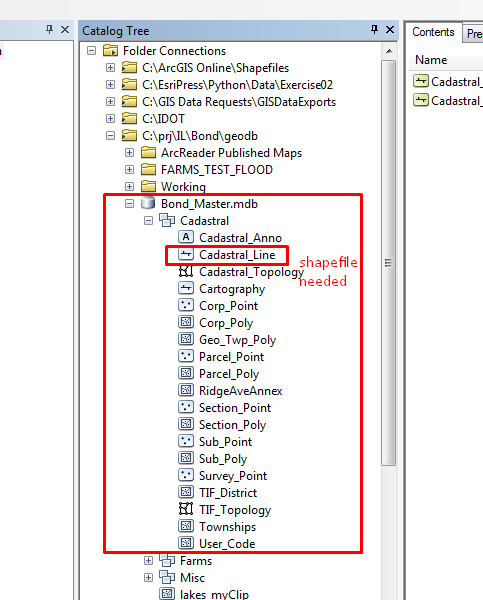The width and height of the screenshot is (483, 600).
Task: Expand C:\EsriPress\Python\Data\Exercise02 folder
Action: (x=111, y=85)
